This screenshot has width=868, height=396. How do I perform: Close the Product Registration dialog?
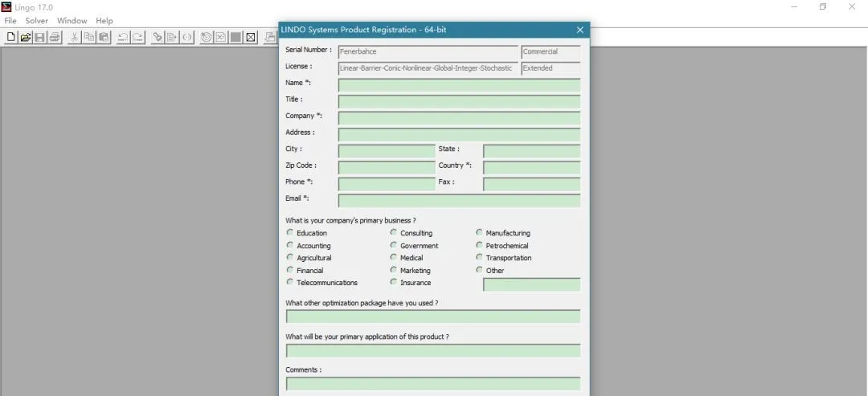(579, 30)
